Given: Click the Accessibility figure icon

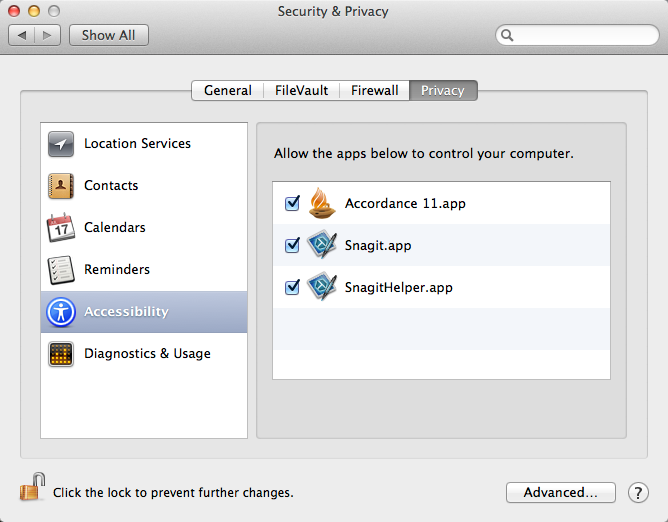Looking at the screenshot, I should [x=62, y=312].
